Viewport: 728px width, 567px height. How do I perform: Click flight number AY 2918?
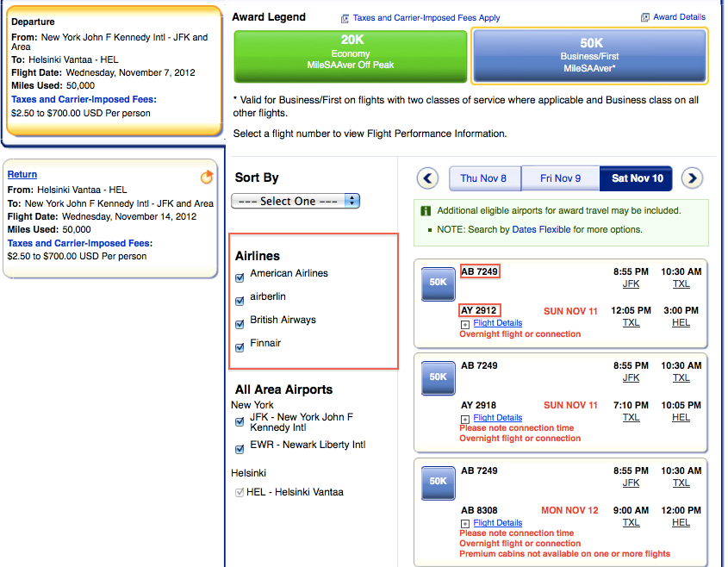click(x=479, y=405)
